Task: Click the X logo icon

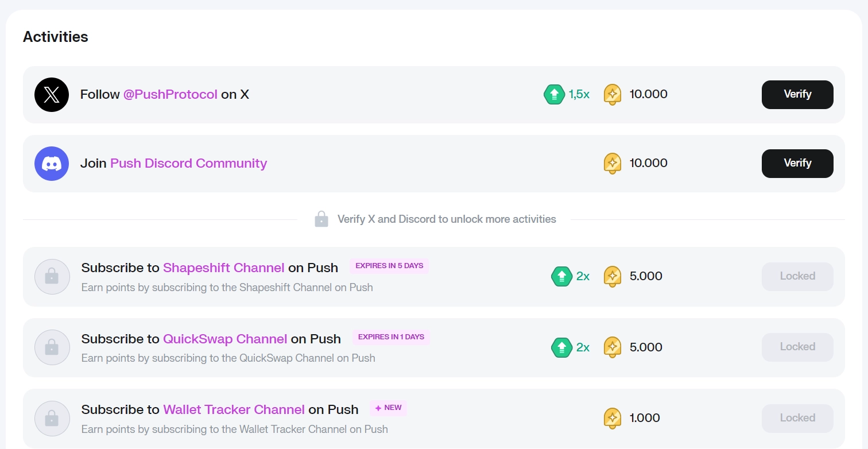Action: tap(52, 95)
